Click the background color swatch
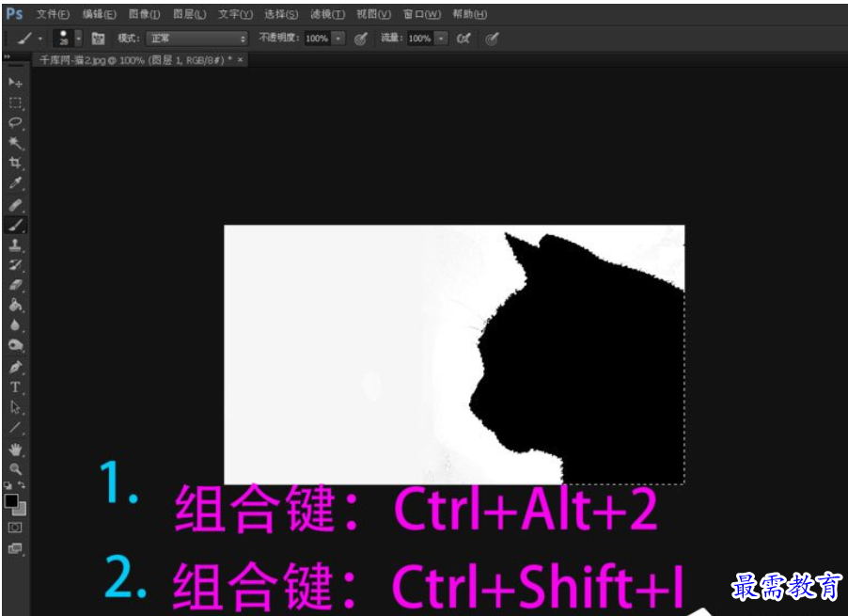 coord(21,510)
